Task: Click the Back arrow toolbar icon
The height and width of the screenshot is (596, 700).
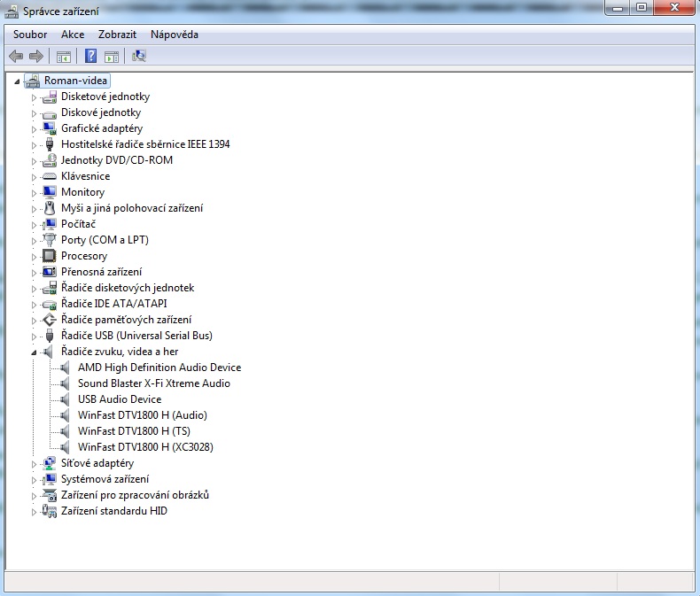Action: 16,56
